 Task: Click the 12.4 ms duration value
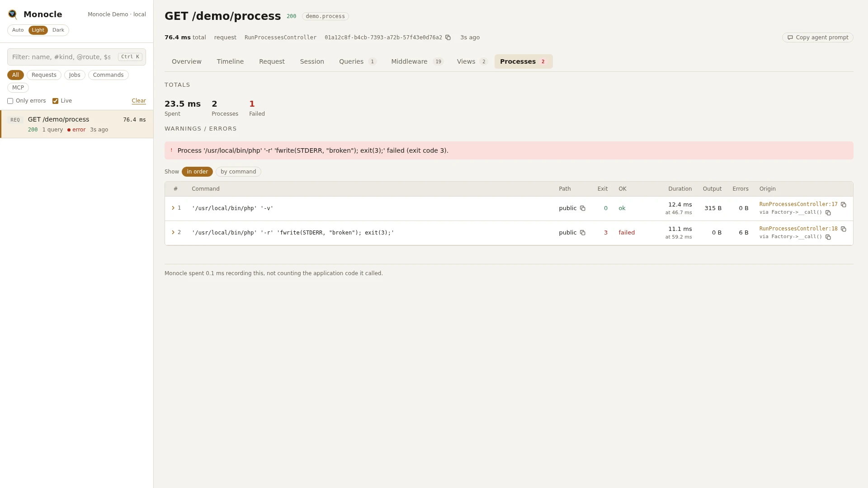tap(680, 205)
